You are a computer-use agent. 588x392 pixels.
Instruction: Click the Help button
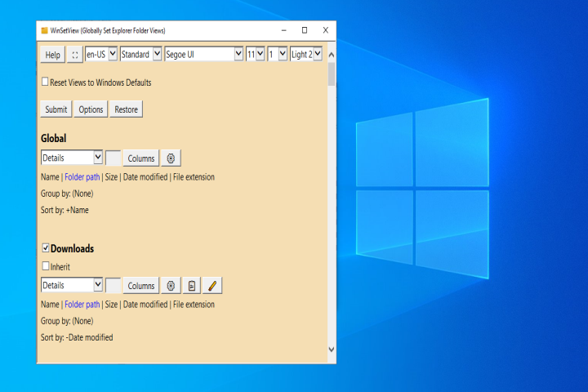tap(53, 55)
